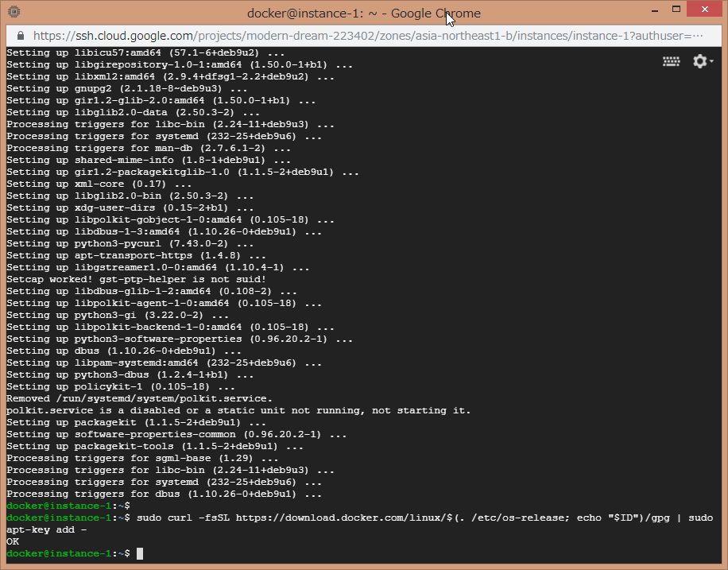
Task: Click 'apt-key add -' line
Action: click(x=46, y=530)
